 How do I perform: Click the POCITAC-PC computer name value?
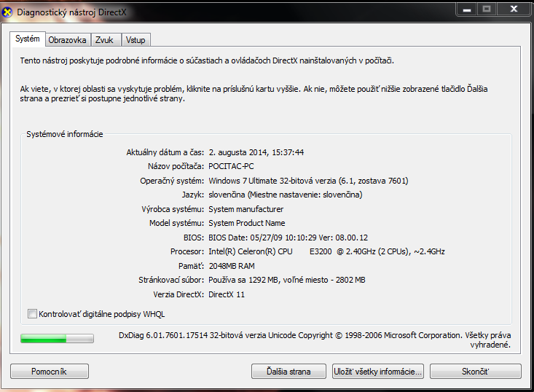click(233, 167)
